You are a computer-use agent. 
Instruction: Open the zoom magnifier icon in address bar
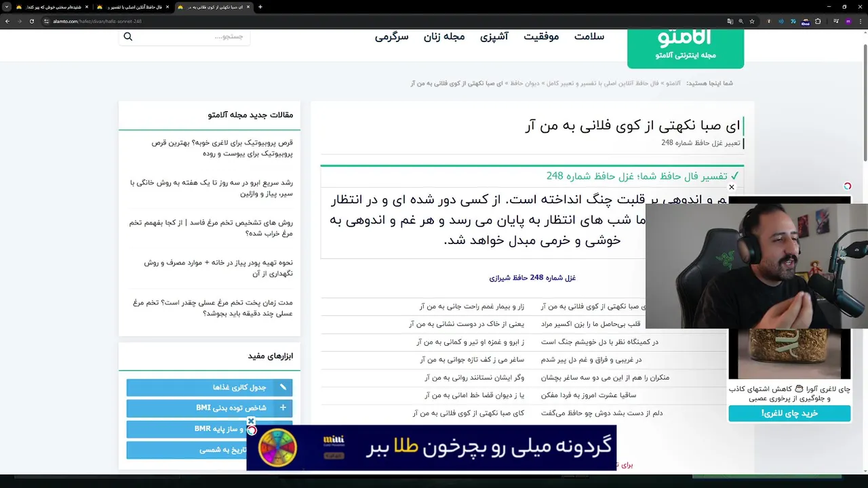tap(741, 21)
